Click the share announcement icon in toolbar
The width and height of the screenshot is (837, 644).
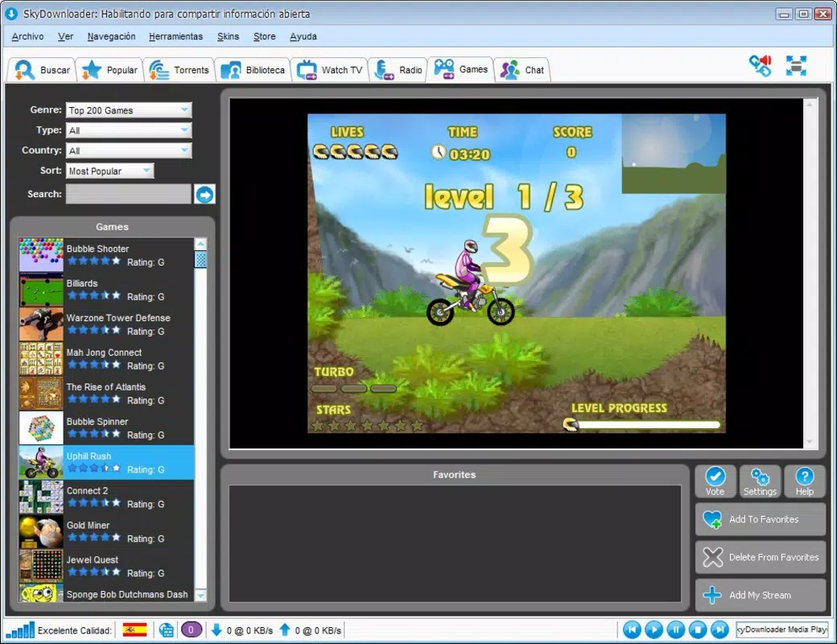coord(761,66)
